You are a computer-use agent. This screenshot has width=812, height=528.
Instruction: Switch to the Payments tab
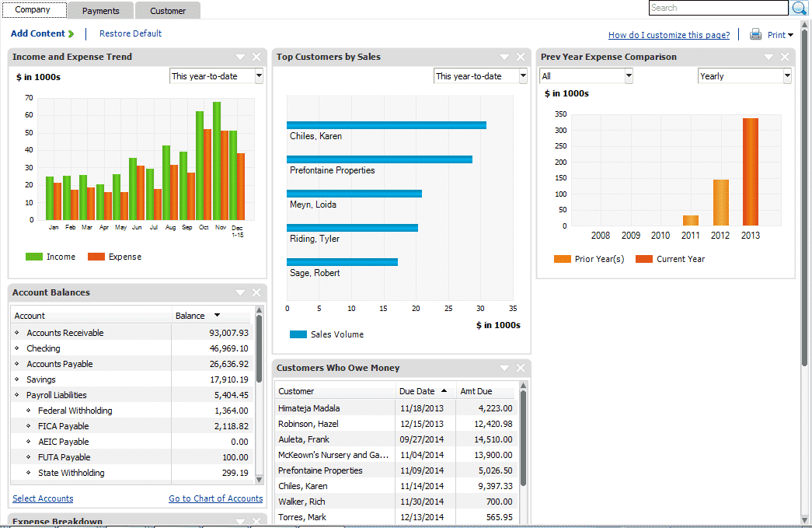tap(100, 11)
